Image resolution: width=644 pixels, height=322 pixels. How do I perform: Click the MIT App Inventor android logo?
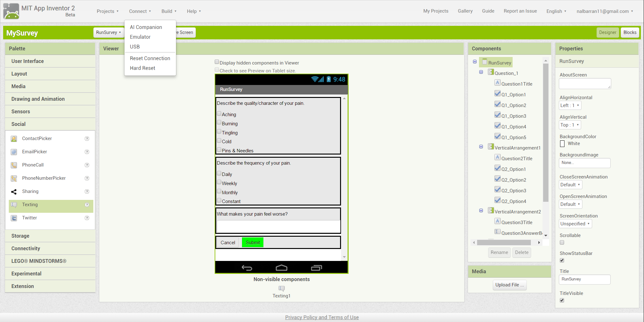pyautogui.click(x=11, y=11)
